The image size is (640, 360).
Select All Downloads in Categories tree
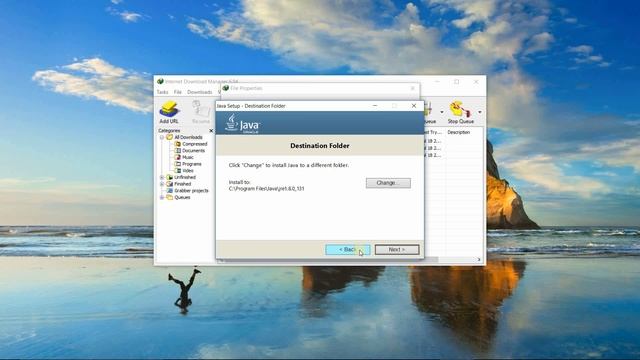[188, 137]
